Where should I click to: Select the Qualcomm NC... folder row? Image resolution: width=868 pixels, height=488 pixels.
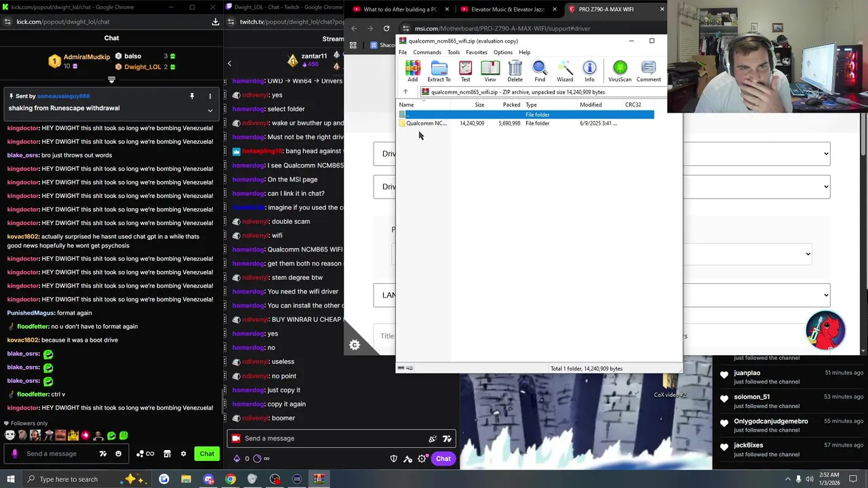(x=526, y=123)
